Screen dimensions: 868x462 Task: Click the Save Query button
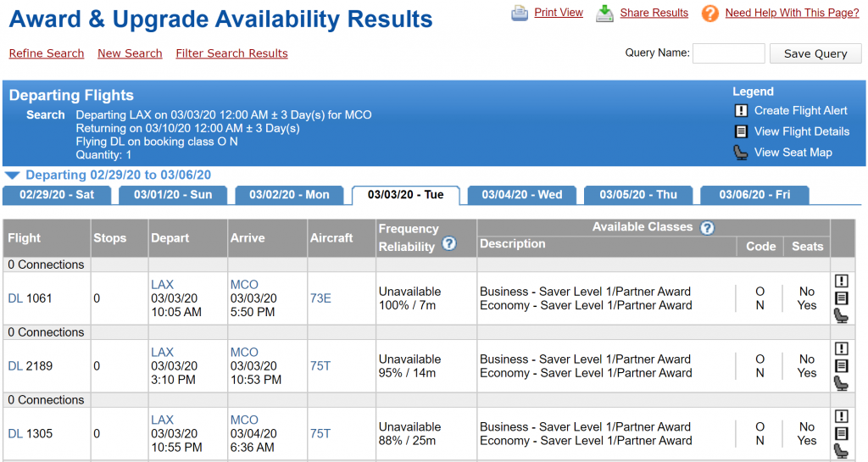coord(815,53)
